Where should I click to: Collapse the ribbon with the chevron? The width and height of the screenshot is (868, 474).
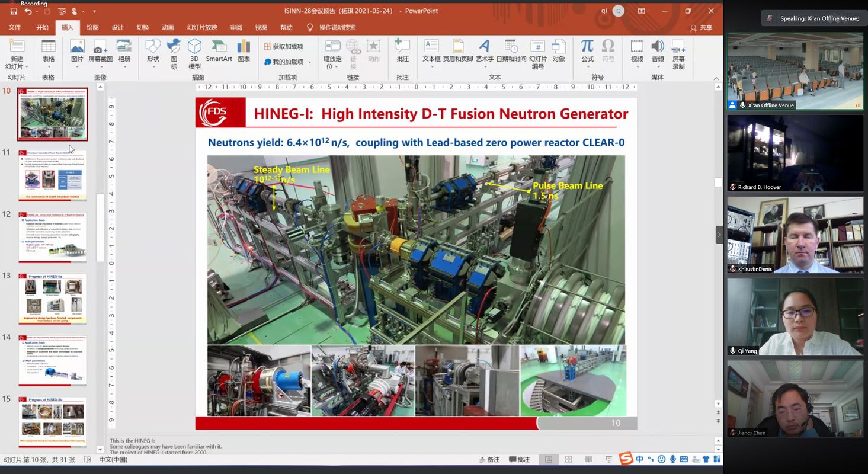[716, 78]
